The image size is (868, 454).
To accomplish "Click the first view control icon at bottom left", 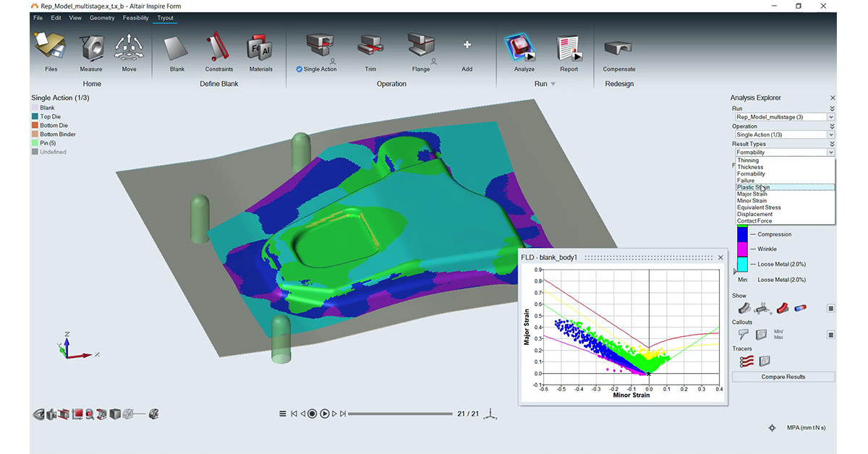I will [x=38, y=414].
